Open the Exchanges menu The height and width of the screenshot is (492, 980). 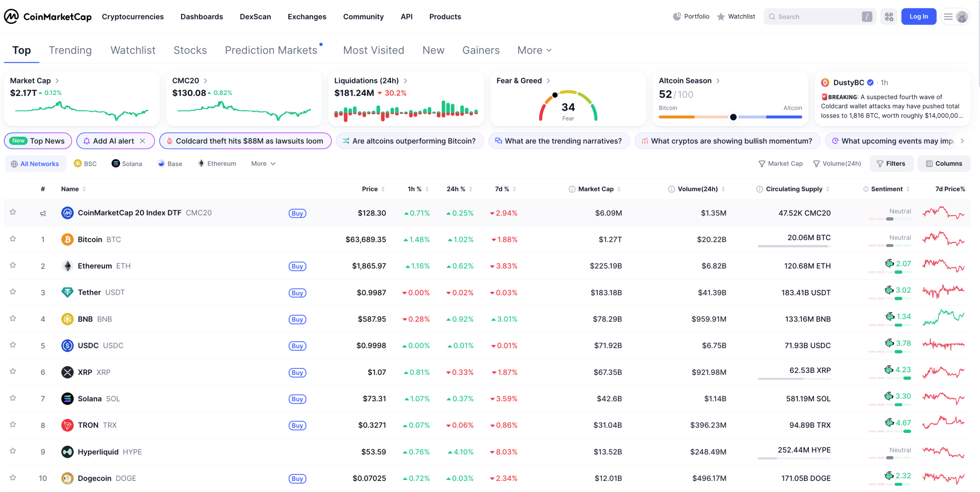tap(307, 16)
